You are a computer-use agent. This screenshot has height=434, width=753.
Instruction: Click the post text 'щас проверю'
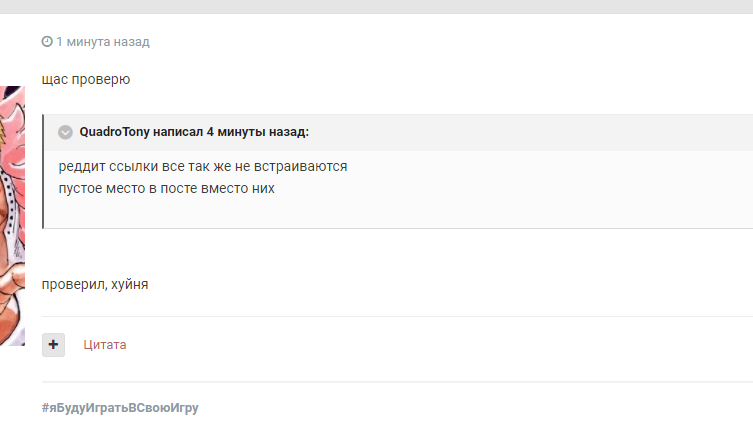(86, 79)
